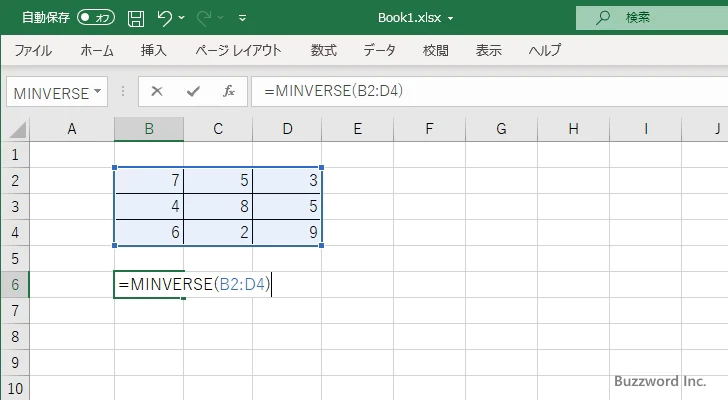Select column E header
Screen dimensions: 728x400
point(358,129)
